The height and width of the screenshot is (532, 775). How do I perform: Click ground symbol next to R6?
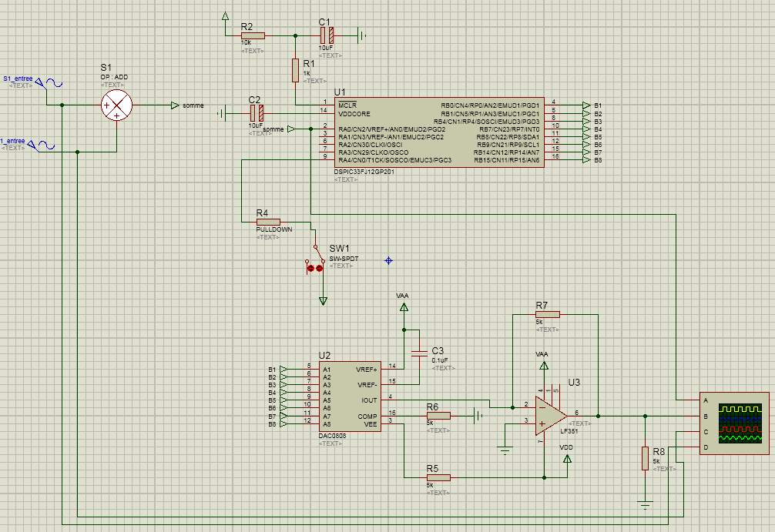point(478,416)
